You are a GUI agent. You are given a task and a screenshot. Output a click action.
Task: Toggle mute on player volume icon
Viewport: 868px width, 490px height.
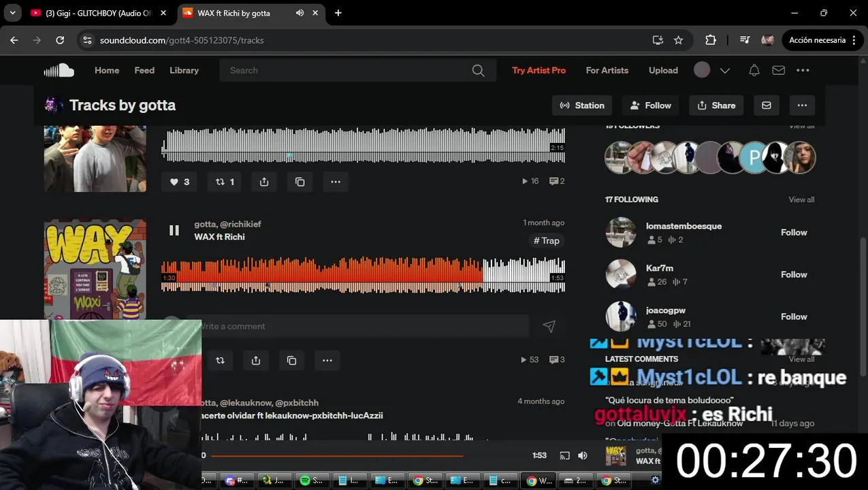pyautogui.click(x=583, y=455)
